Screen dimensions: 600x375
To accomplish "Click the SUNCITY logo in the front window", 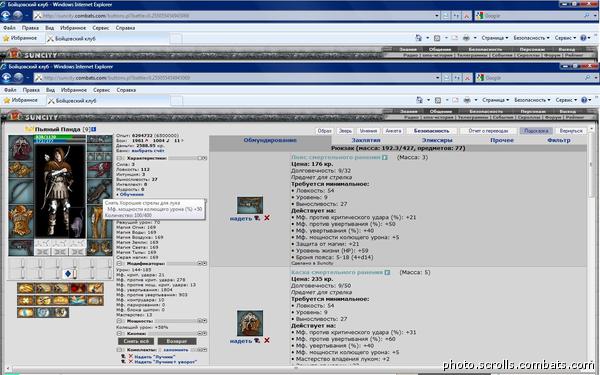I will pyautogui.click(x=33, y=117).
